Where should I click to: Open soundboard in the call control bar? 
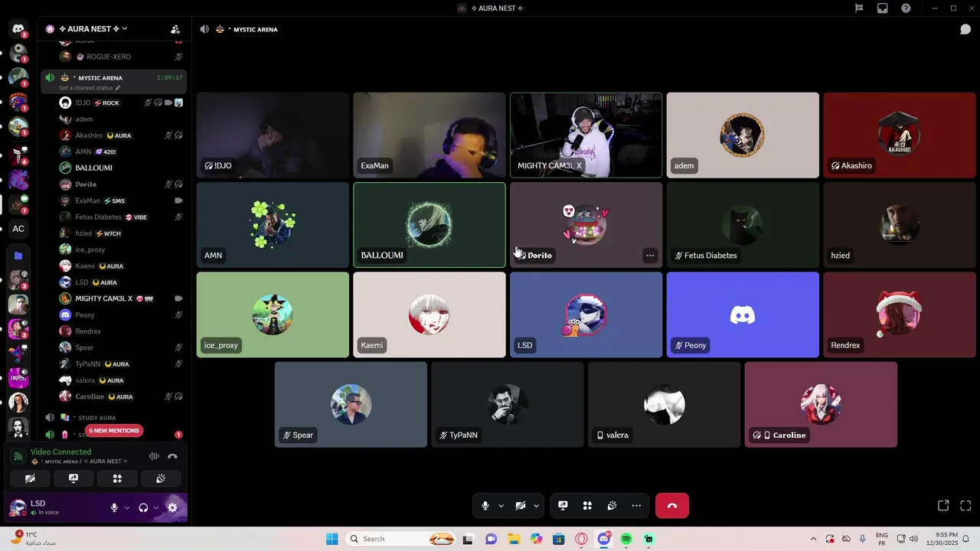(612, 506)
